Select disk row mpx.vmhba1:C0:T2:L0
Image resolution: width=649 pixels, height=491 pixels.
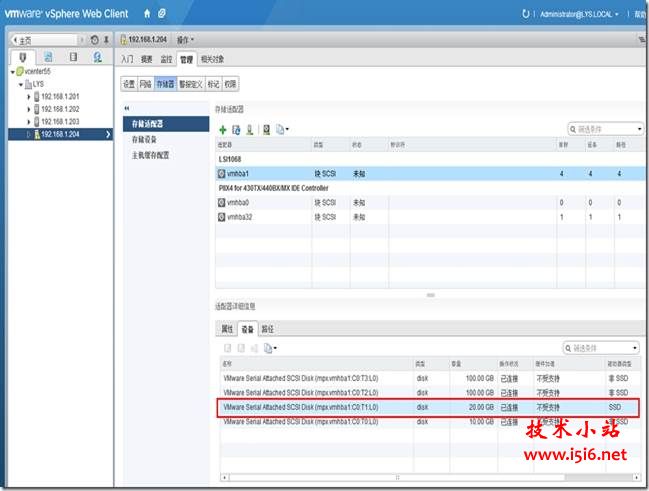[428, 392]
